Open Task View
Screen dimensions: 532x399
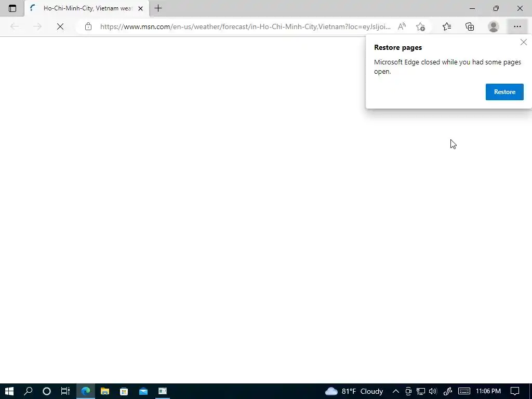pyautogui.click(x=65, y=391)
